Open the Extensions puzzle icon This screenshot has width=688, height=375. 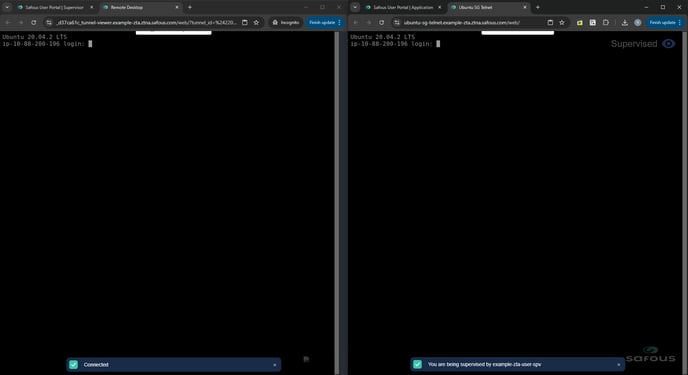click(606, 22)
